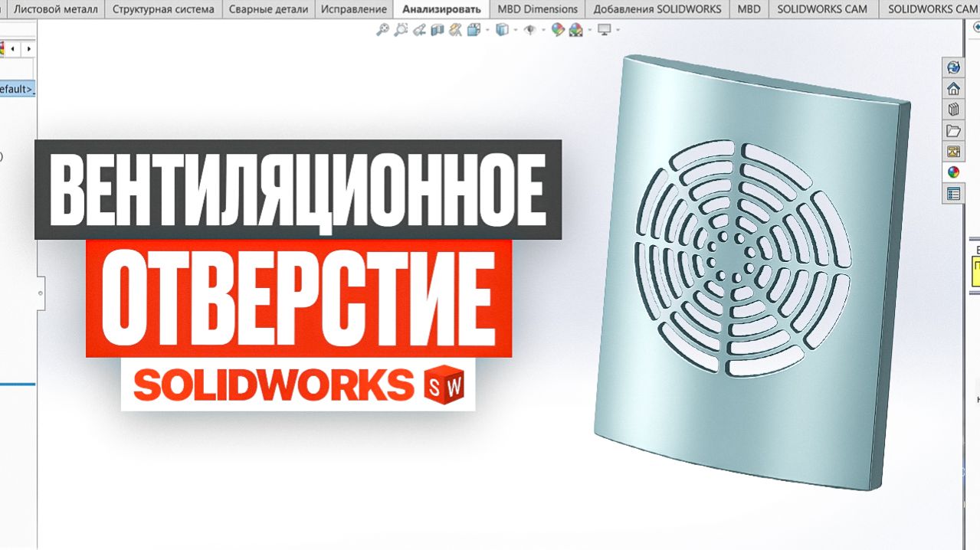980x550 pixels.
Task: Toggle the Hide/Show Items eye icon
Action: point(529,30)
